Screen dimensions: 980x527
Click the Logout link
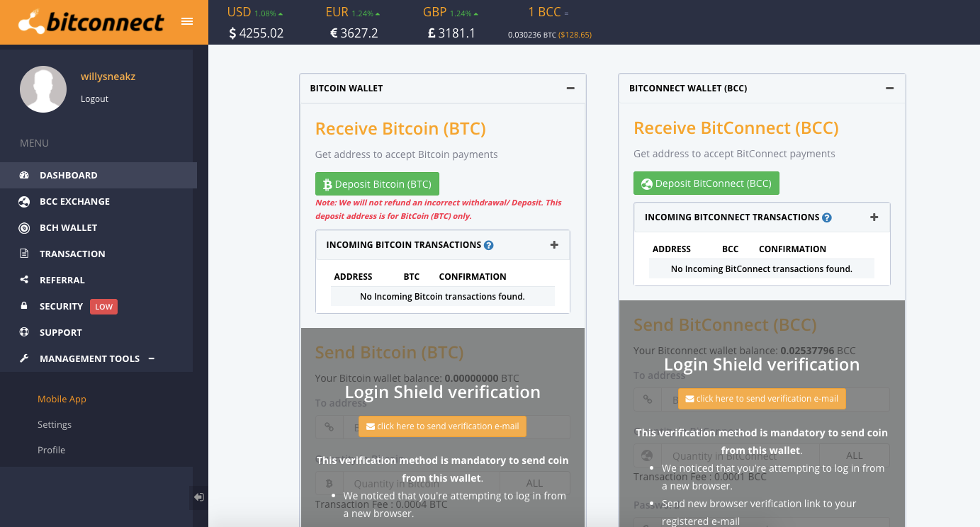pyautogui.click(x=94, y=99)
